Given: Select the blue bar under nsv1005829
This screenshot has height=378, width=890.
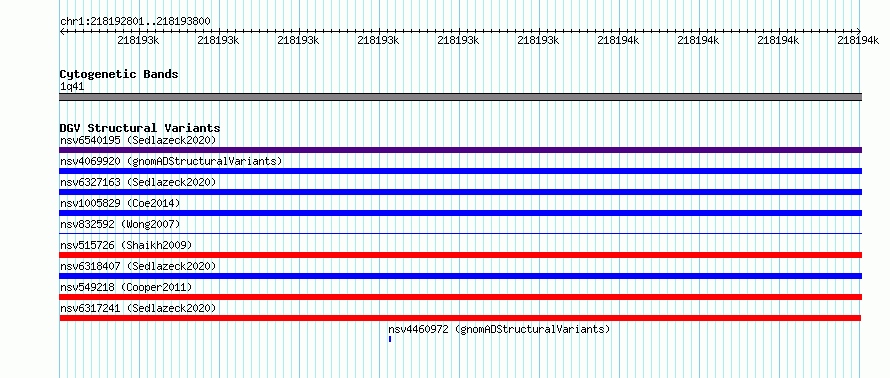Looking at the screenshot, I should point(460,213).
